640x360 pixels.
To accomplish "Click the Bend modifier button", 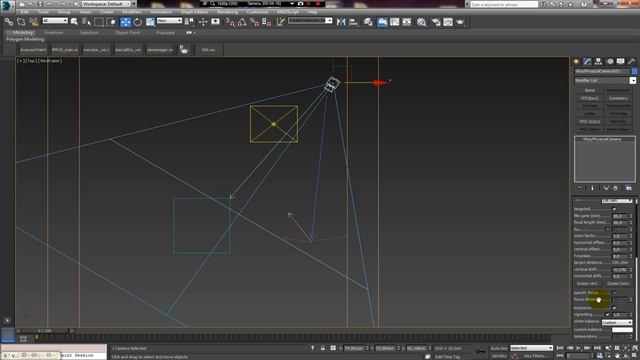I will click(x=589, y=90).
